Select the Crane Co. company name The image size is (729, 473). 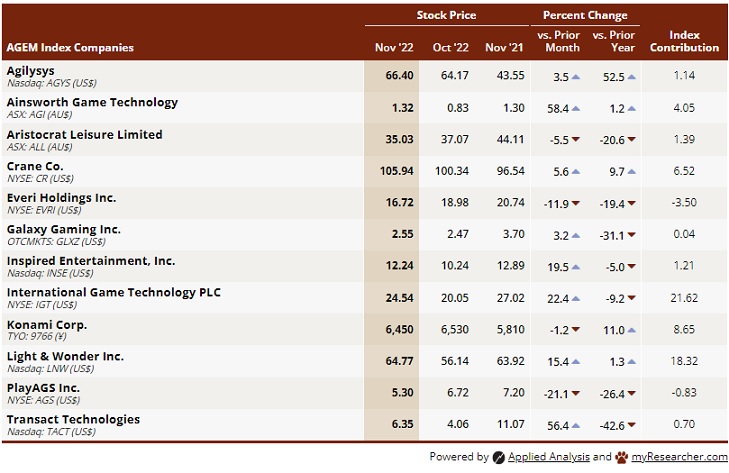coord(35,166)
